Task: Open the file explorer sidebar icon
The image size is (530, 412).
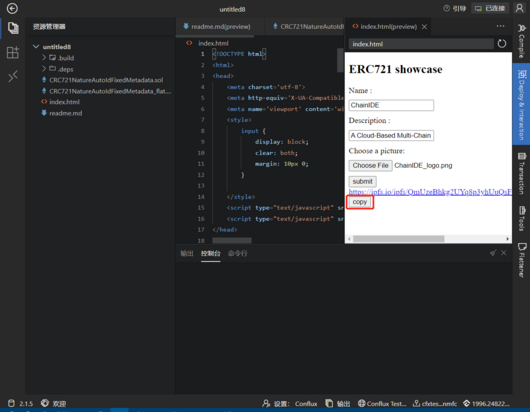Action: (13, 28)
